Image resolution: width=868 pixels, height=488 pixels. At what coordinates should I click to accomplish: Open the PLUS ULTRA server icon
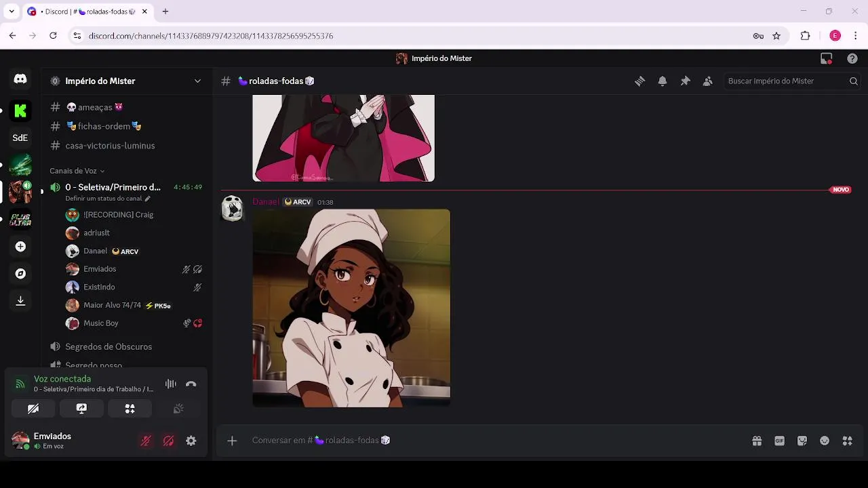[x=20, y=219]
